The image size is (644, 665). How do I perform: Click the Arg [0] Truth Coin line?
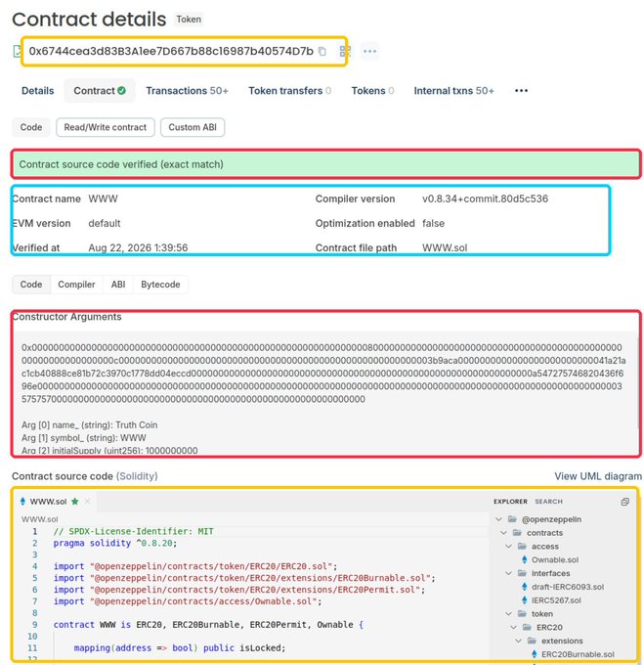click(89, 425)
